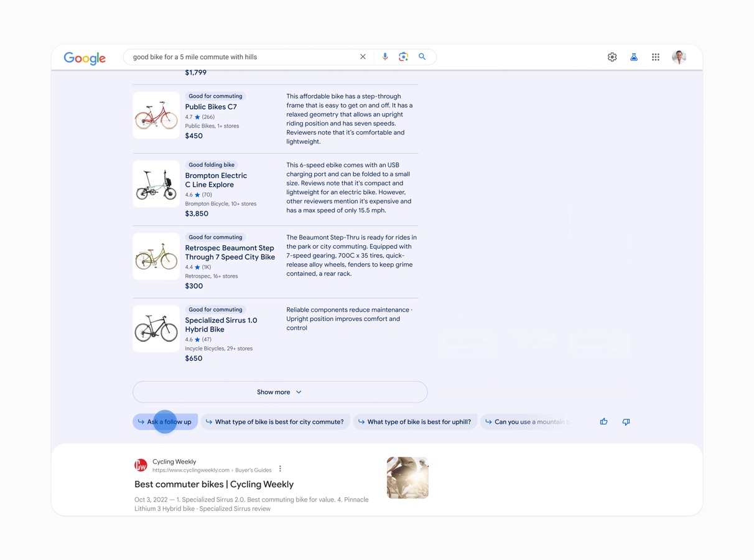Ask what bike is best for uphill

click(x=415, y=422)
